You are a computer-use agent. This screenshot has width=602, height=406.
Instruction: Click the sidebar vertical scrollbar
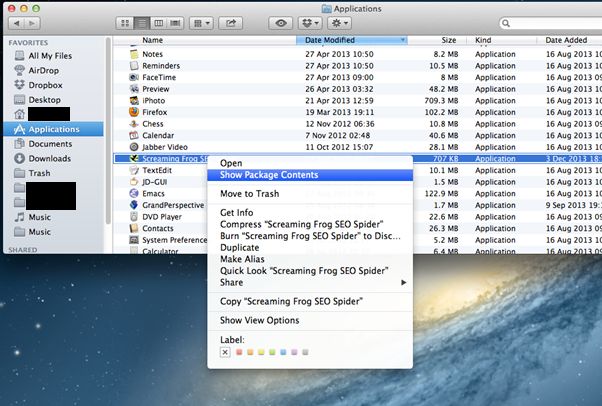[x=108, y=131]
